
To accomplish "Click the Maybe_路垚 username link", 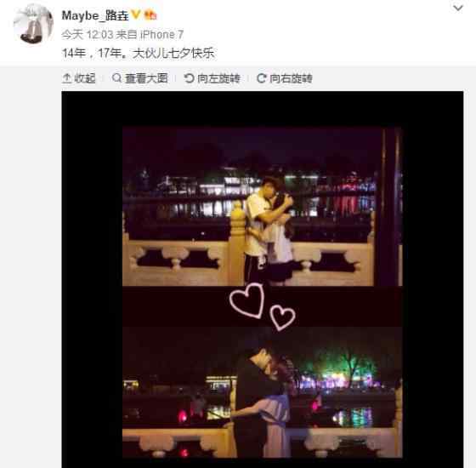I will pyautogui.click(x=95, y=15).
